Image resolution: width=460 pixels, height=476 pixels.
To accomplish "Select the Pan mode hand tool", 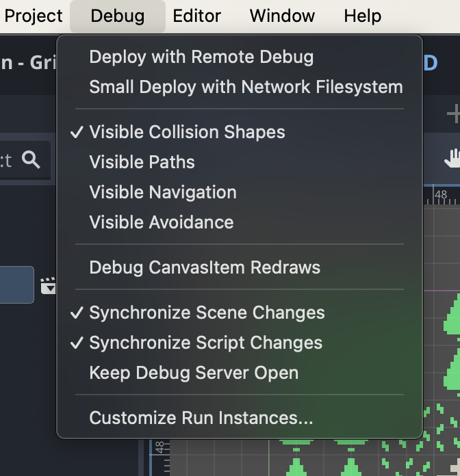I will pos(452,159).
